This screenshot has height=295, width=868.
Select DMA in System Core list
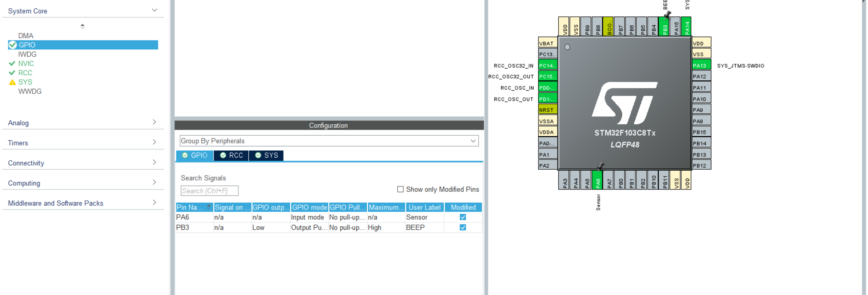click(x=26, y=36)
